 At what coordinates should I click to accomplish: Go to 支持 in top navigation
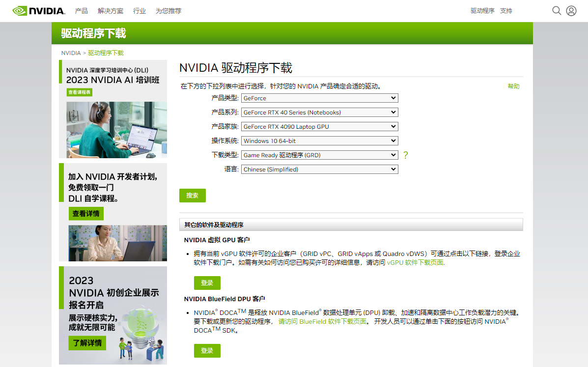(x=506, y=11)
